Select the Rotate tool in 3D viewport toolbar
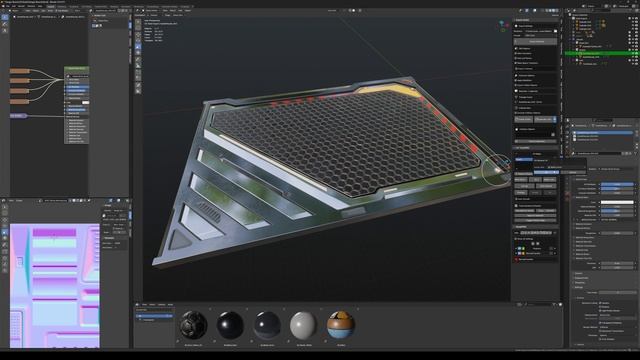 [138, 41]
